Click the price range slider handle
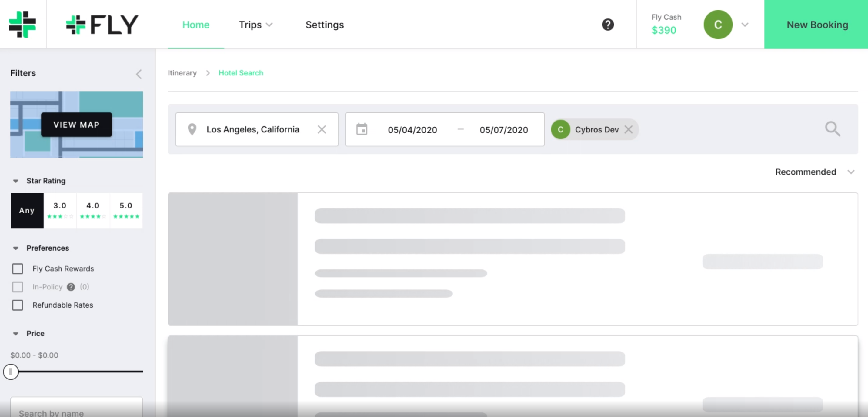Viewport: 868px width, 417px height. pyautogui.click(x=11, y=372)
